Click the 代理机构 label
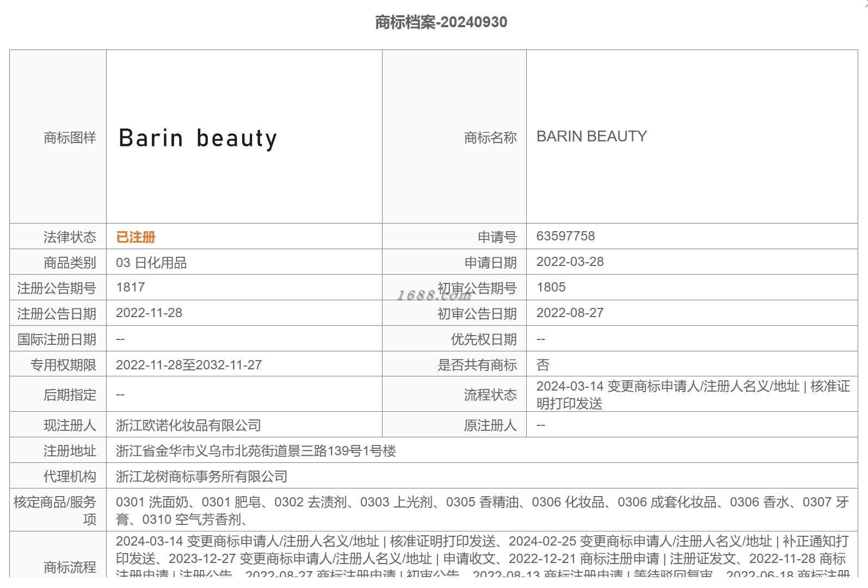The image size is (868, 588). [70, 476]
